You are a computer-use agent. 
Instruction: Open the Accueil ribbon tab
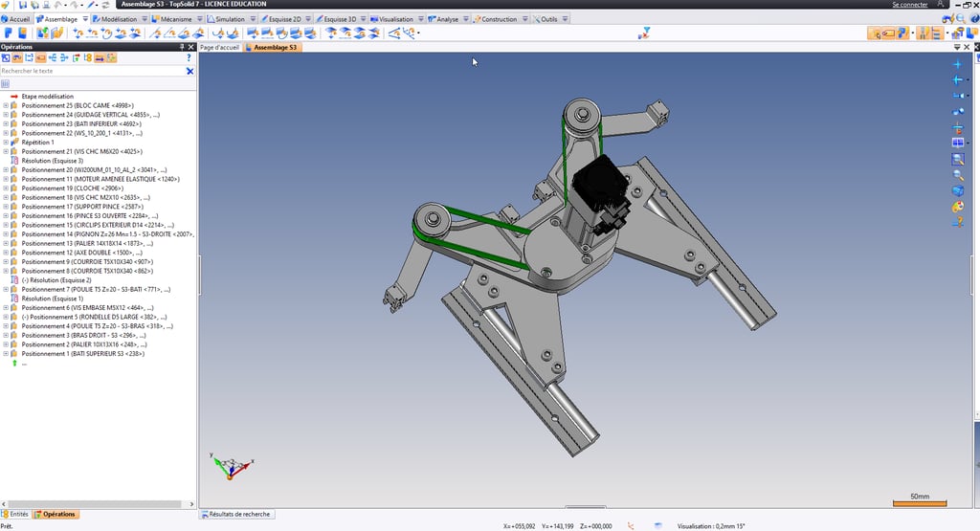(x=15, y=19)
